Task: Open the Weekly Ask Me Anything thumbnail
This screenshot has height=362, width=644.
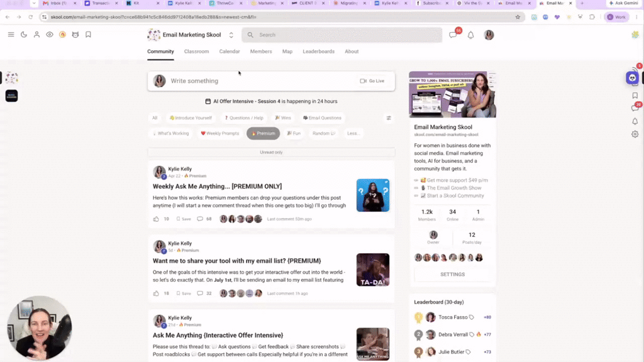Action: pos(372,195)
